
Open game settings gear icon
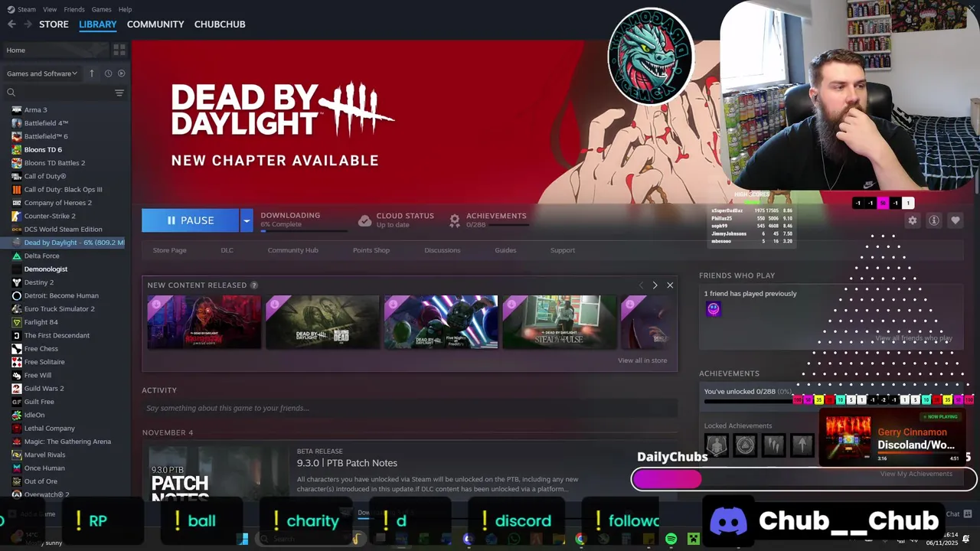913,220
